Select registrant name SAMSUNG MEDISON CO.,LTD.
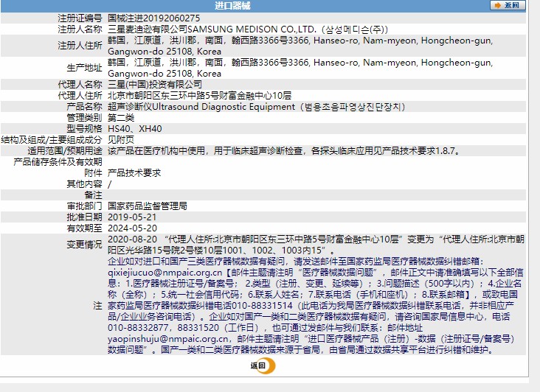The image size is (540, 392). click(252, 29)
